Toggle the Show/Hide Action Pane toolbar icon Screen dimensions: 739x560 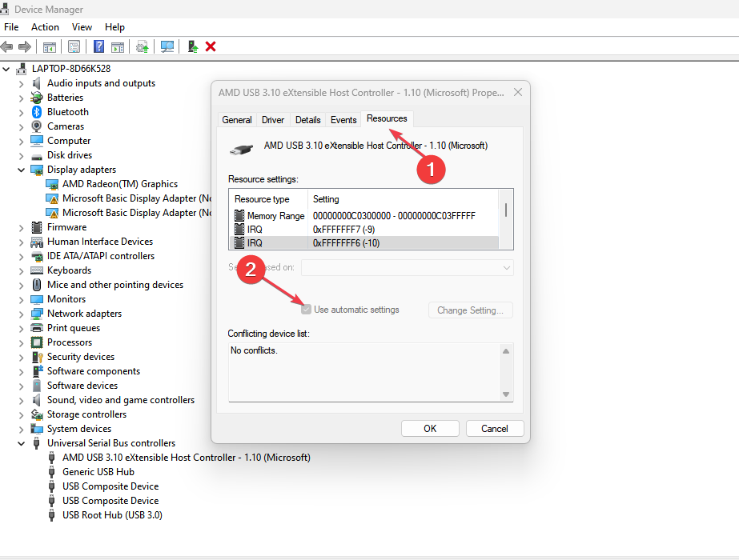(x=118, y=46)
